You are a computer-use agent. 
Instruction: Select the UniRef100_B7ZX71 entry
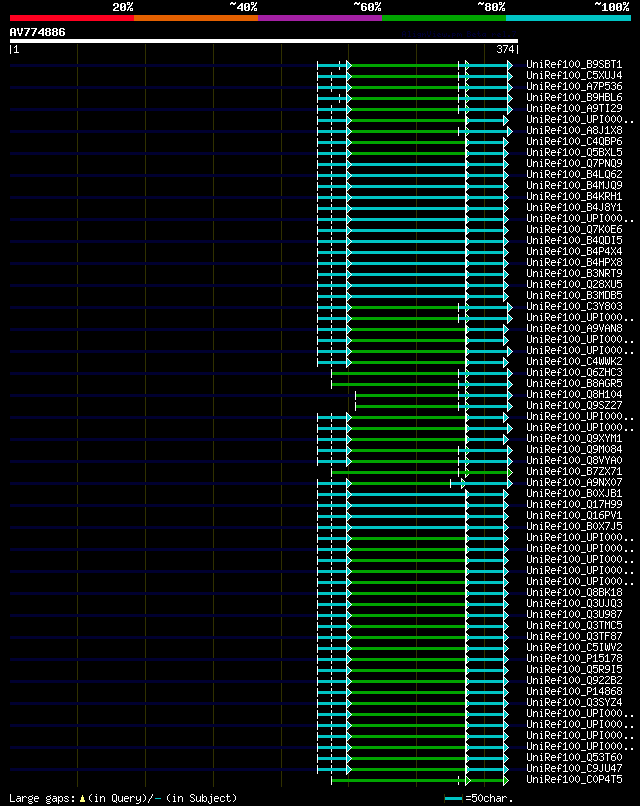pyautogui.click(x=574, y=471)
